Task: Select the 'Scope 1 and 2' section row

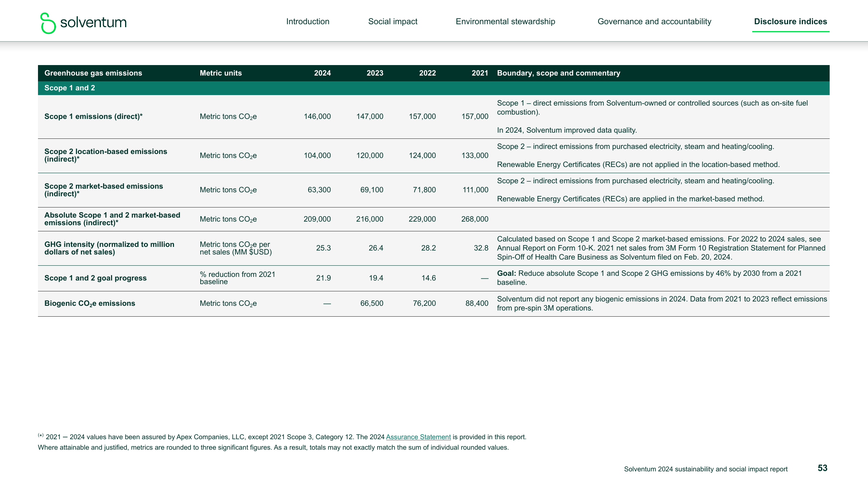Action: [x=434, y=88]
